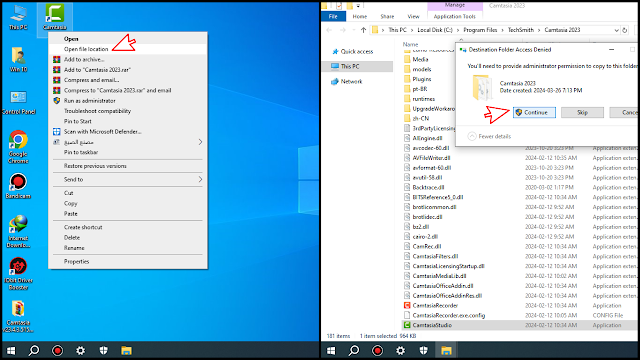This screenshot has height=360, width=640.
Task: Open search on the right taskbar
Action: (354, 351)
